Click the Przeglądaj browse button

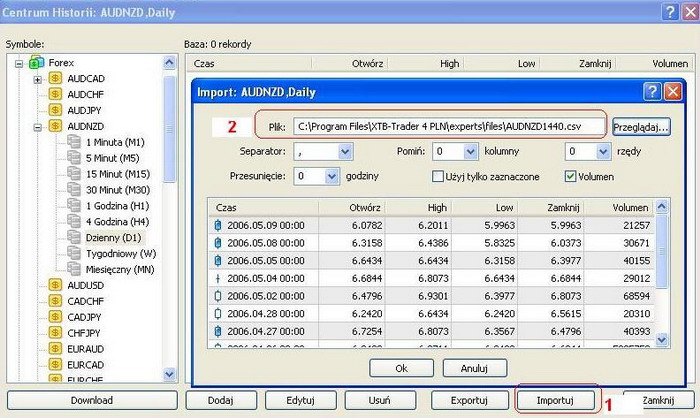point(641,127)
